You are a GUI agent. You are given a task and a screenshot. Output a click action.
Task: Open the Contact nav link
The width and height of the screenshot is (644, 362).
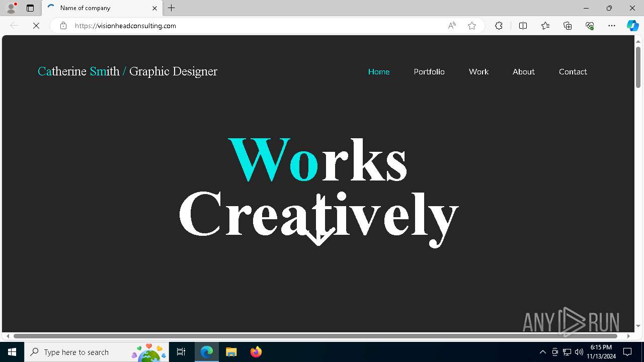(x=573, y=72)
